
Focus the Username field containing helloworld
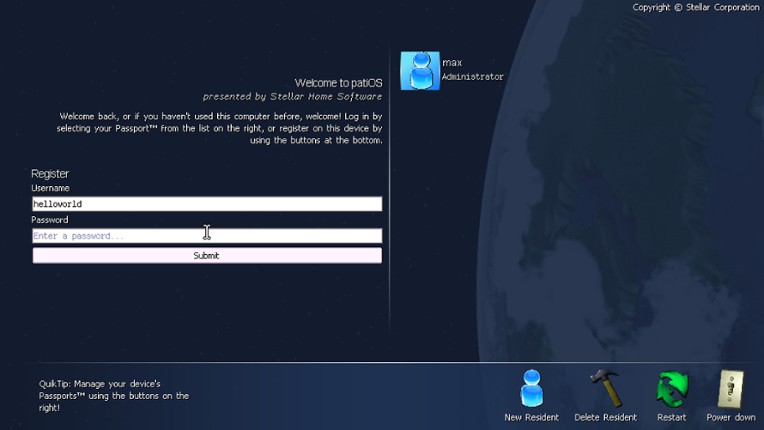[207, 204]
